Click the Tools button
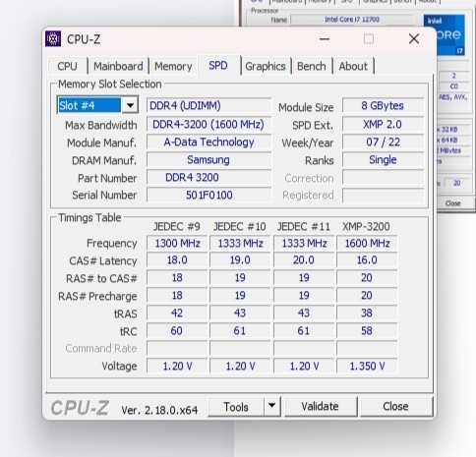The height and width of the screenshot is (457, 476). (236, 407)
